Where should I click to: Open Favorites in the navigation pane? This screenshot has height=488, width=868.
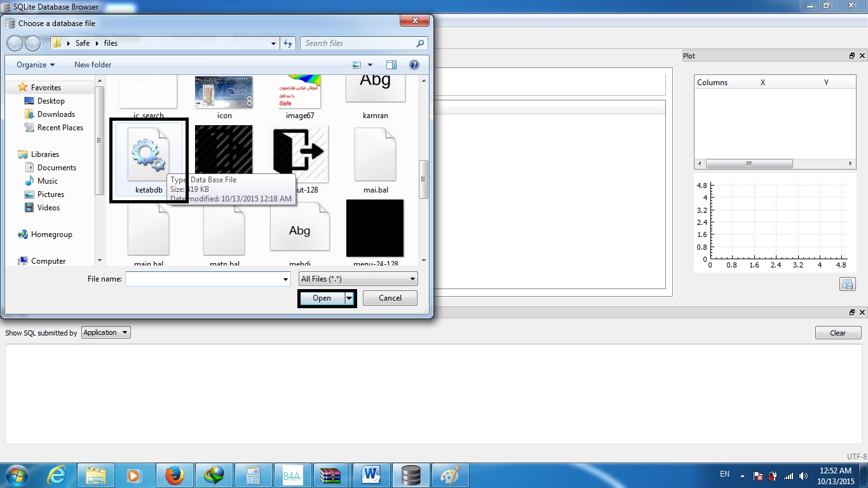(x=46, y=88)
